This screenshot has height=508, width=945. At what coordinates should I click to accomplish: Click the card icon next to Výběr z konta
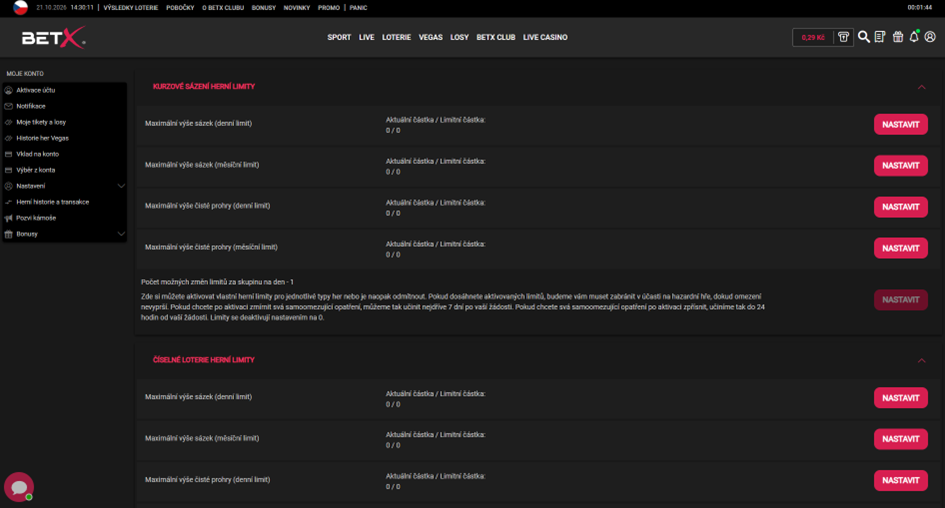[x=8, y=170]
